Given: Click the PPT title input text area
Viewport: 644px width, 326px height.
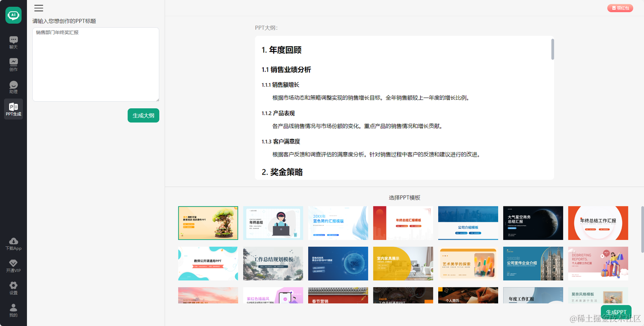Looking at the screenshot, I should point(96,64).
